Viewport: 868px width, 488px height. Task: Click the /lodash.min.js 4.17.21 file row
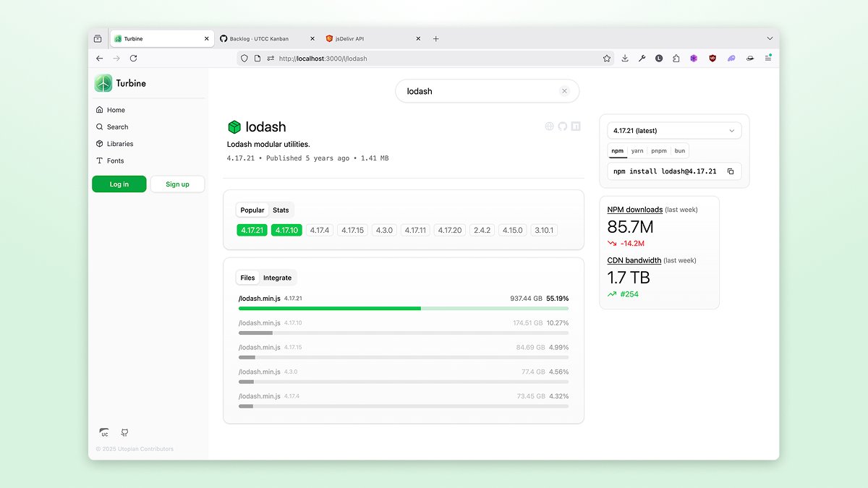404,302
